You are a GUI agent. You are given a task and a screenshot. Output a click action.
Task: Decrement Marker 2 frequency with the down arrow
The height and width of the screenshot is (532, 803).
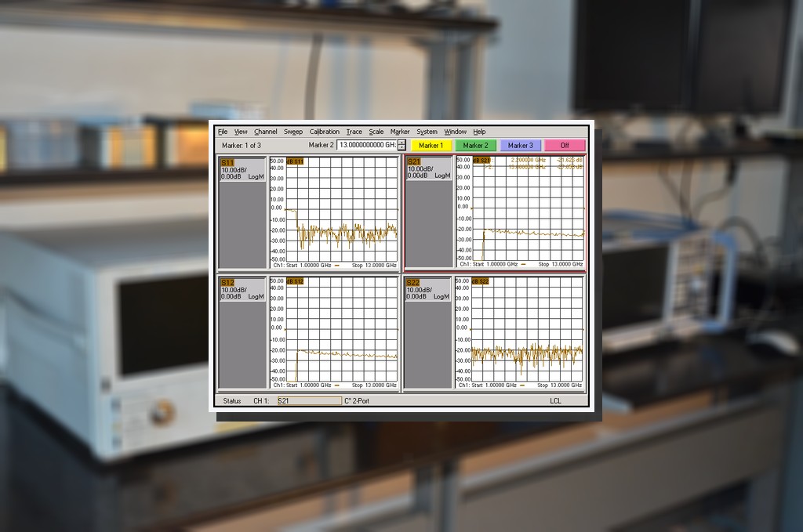pos(402,148)
